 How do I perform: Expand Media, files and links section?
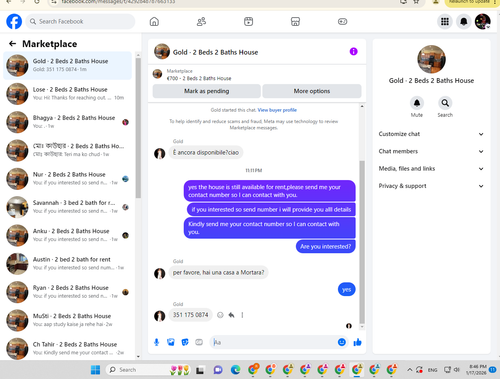431,169
